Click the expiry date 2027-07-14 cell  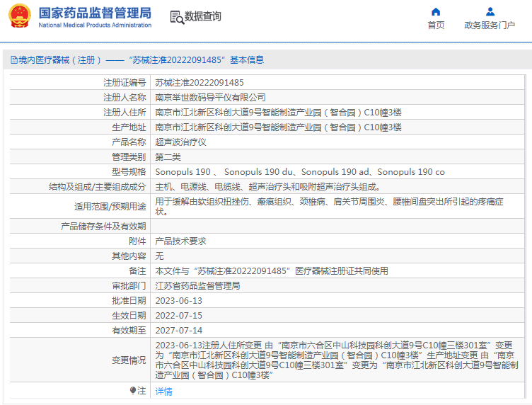tap(178, 330)
